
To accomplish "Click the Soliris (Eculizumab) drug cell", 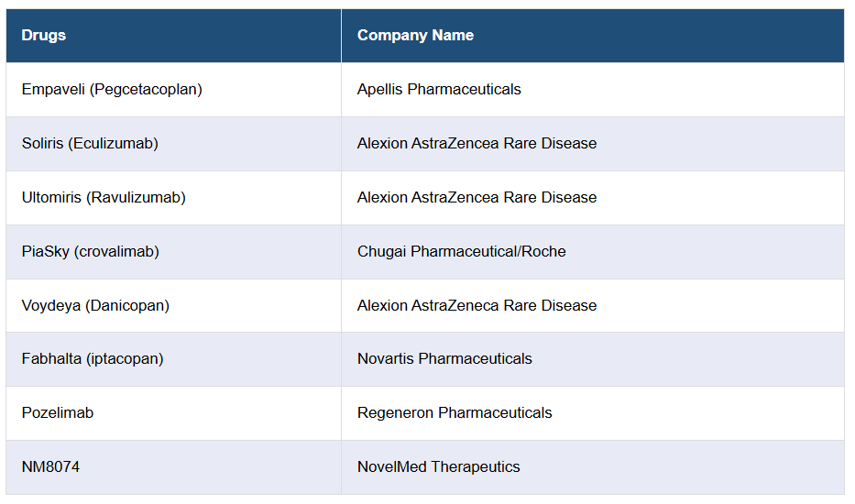I will [x=90, y=144].
